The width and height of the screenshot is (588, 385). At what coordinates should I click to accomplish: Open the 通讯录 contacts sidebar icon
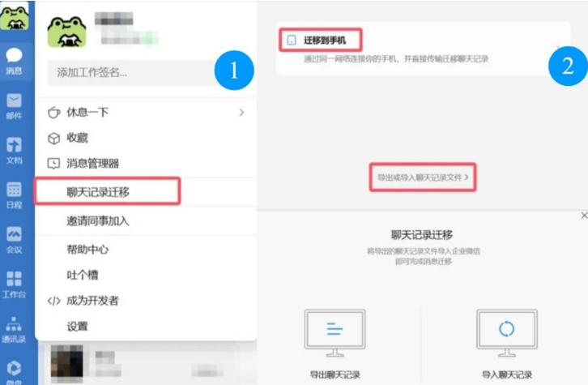tap(14, 329)
